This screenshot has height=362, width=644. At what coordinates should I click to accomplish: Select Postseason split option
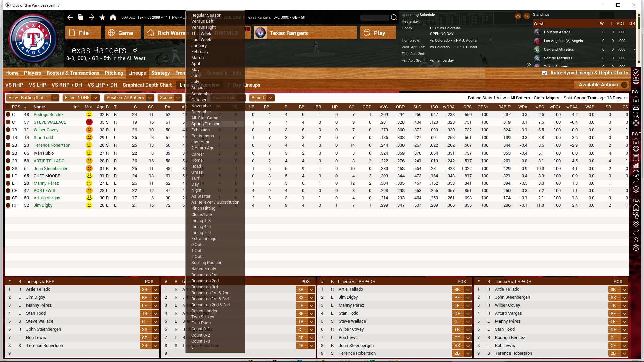click(203, 136)
